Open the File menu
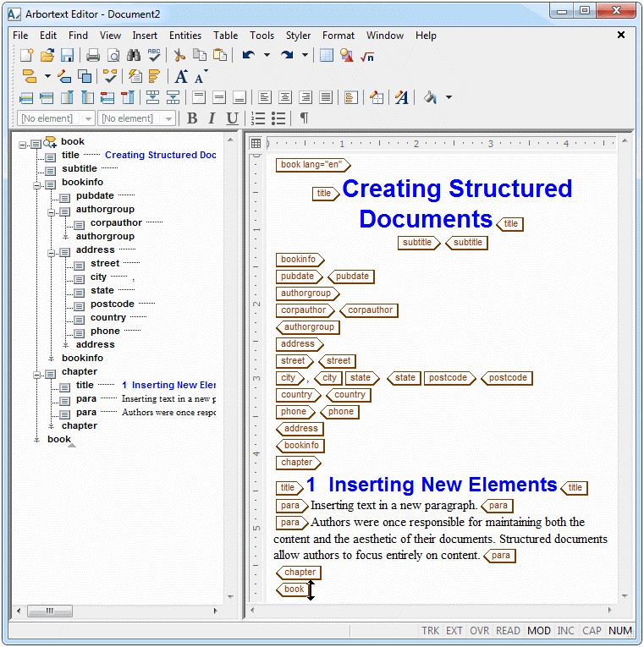 coord(20,36)
